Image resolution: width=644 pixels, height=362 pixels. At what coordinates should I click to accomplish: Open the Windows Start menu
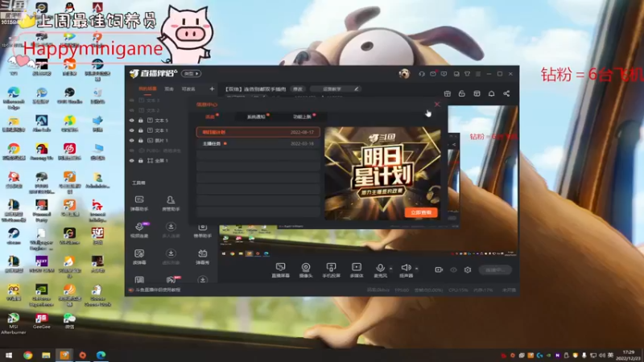[x=9, y=356]
